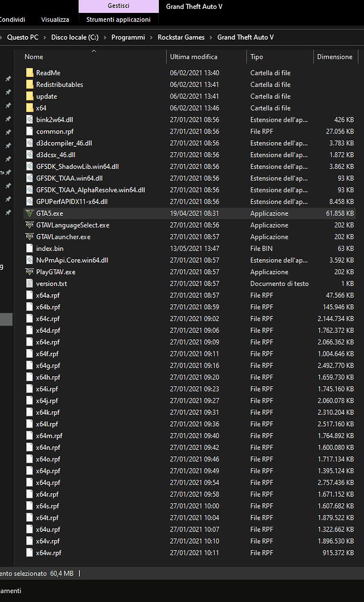Go to Questo PC in address bar

23,37
